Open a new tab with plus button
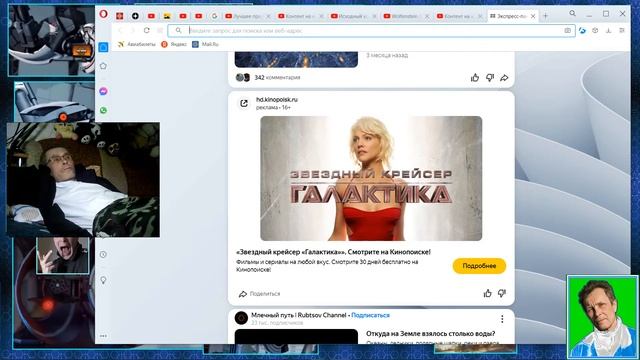This screenshot has height=360, width=640. pos(545,16)
